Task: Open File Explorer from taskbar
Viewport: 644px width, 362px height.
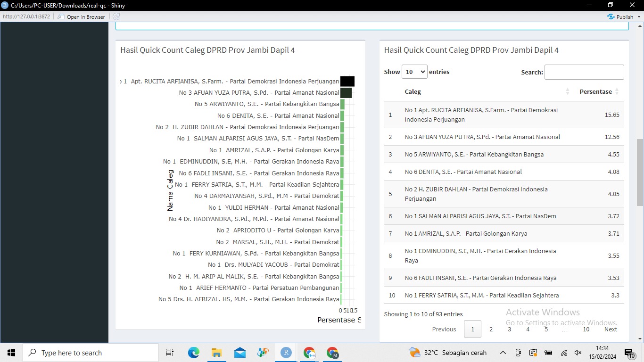Action: 216,353
